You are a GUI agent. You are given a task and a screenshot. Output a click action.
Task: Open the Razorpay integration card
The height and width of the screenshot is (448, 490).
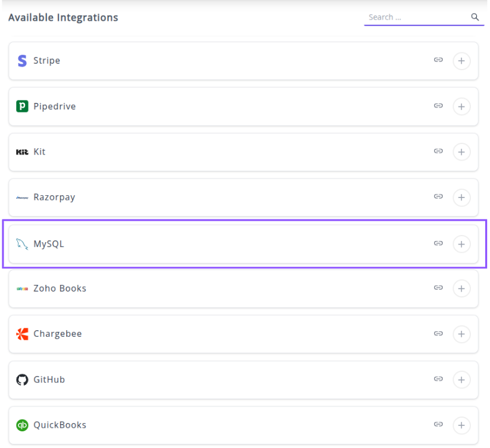pos(238,198)
